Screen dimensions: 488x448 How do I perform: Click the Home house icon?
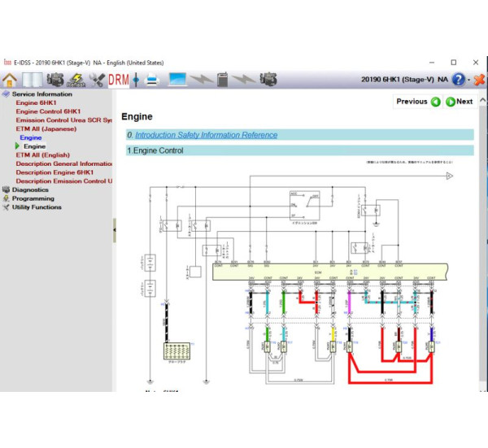click(x=10, y=80)
